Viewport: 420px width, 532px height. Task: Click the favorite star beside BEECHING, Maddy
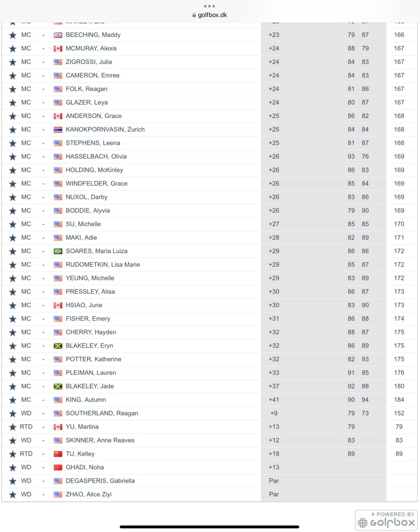[x=12, y=35]
